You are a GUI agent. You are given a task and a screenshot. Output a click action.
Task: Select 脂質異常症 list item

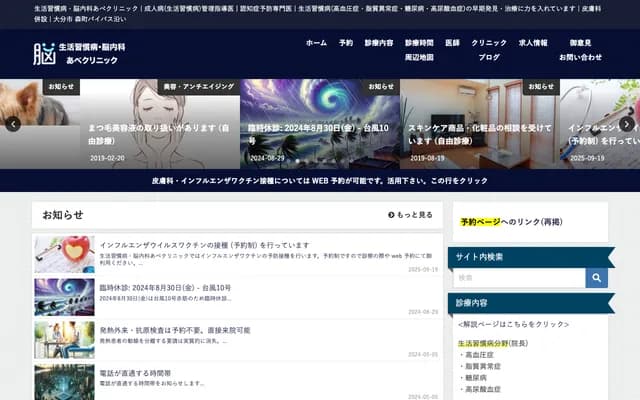483,366
